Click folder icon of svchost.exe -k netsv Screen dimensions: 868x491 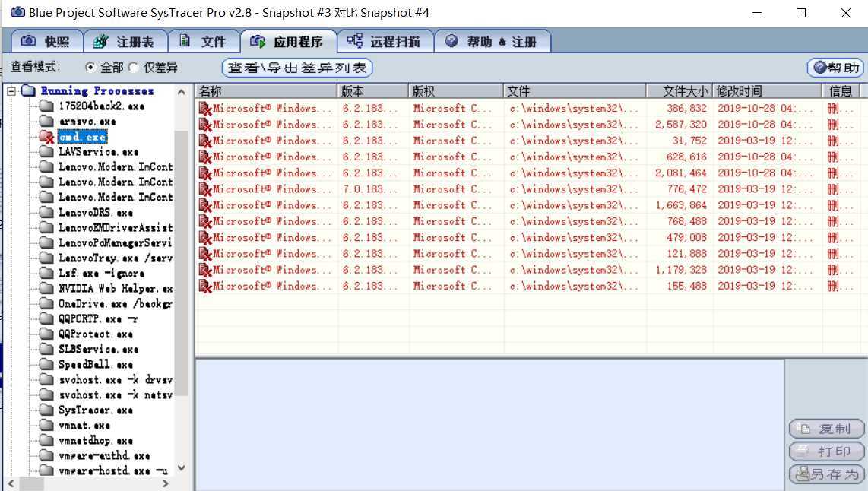pos(47,394)
